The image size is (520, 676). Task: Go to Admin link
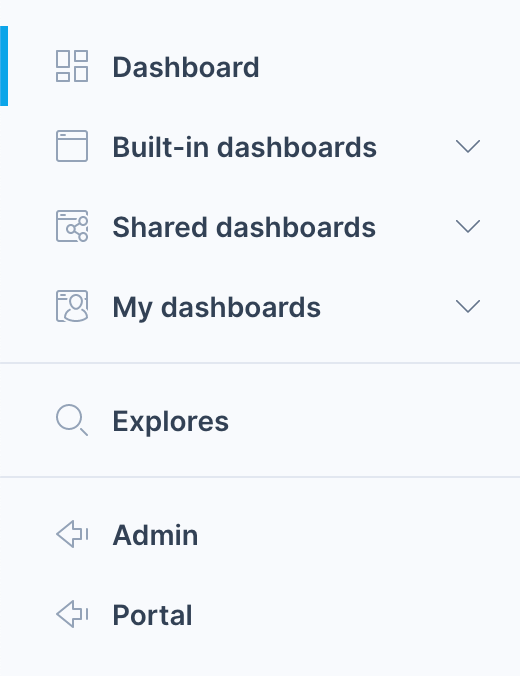click(155, 535)
